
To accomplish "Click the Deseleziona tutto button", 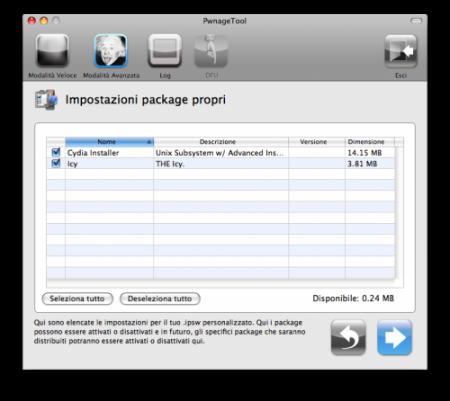I will 160,298.
